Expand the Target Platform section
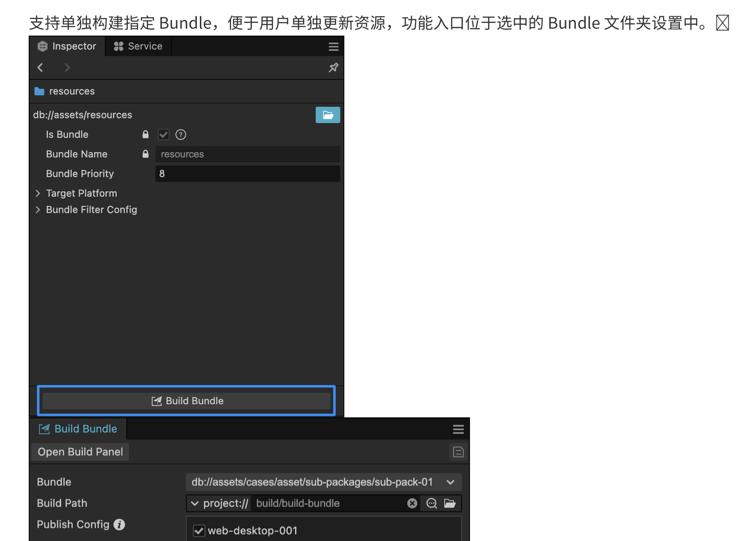This screenshot has height=541, width=756. click(38, 193)
